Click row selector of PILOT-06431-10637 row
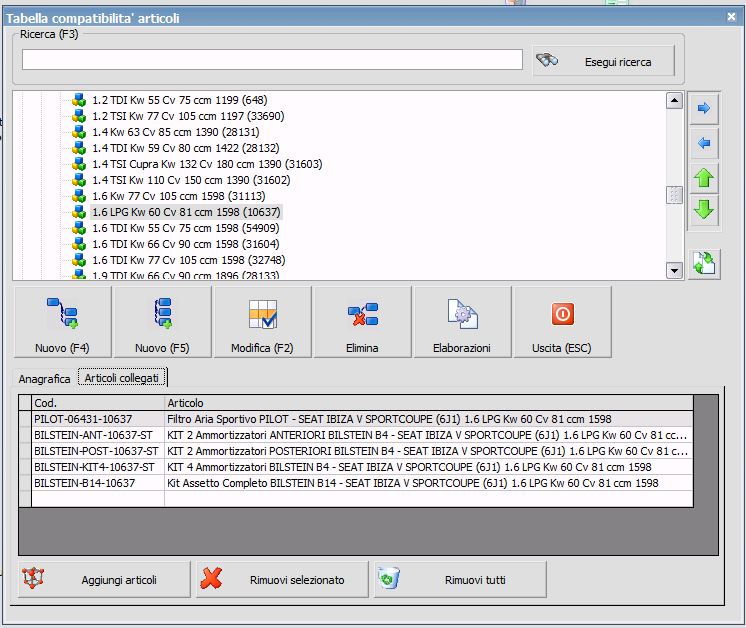This screenshot has width=746, height=628. [25, 419]
